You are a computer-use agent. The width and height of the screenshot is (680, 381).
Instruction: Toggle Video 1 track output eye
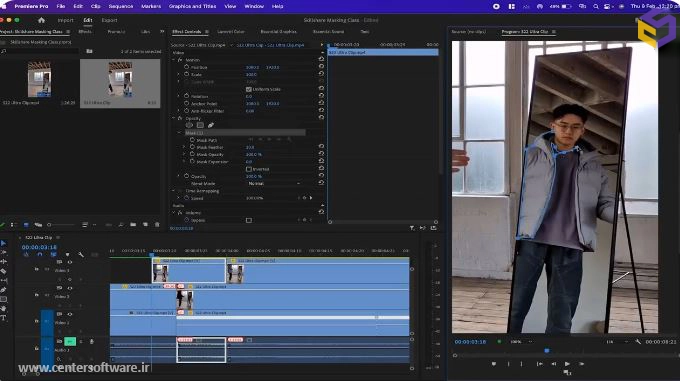(x=70, y=314)
